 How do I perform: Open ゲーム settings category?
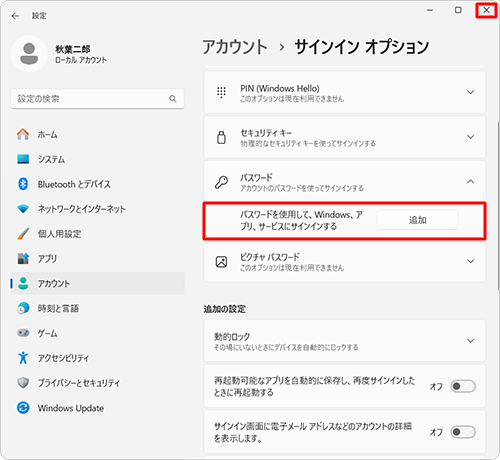point(97,333)
